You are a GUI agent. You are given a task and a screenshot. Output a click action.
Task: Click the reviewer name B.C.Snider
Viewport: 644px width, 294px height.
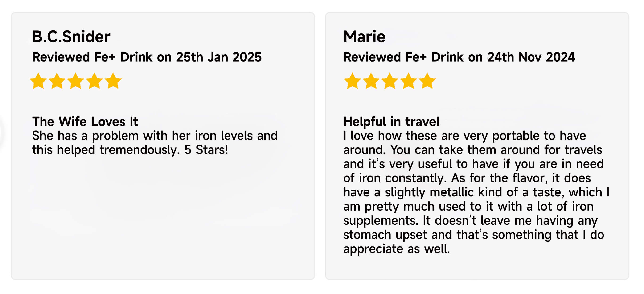click(71, 37)
